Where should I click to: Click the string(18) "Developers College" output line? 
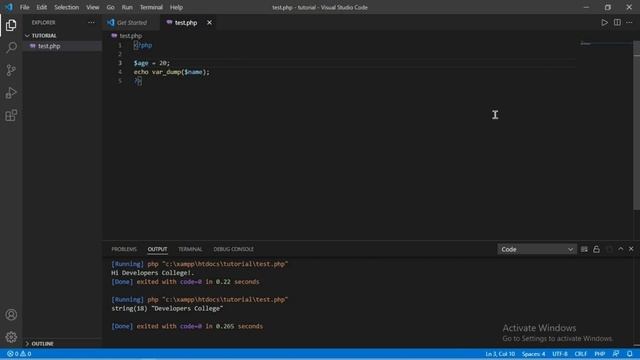[167, 308]
